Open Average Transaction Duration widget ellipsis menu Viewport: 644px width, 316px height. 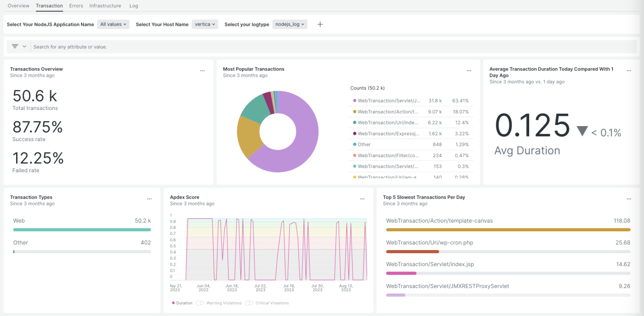[x=628, y=70]
